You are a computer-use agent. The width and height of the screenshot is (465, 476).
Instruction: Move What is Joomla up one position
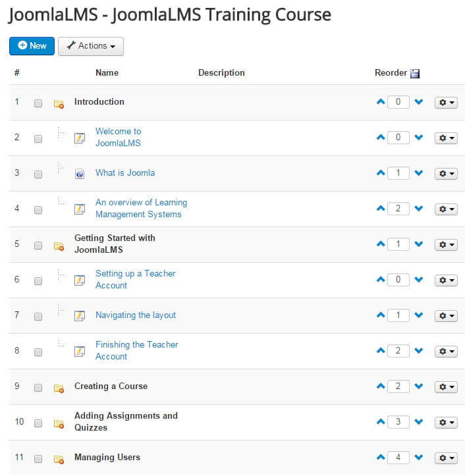click(x=381, y=172)
